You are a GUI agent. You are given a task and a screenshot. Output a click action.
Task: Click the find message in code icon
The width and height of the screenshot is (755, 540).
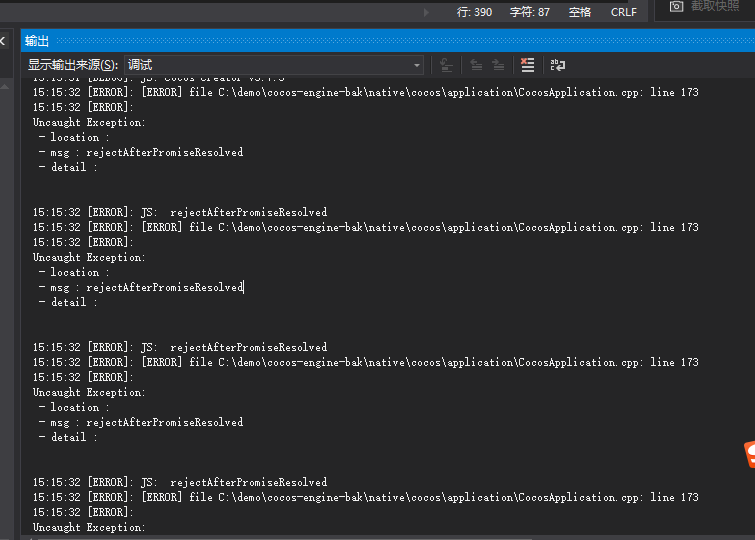point(446,65)
